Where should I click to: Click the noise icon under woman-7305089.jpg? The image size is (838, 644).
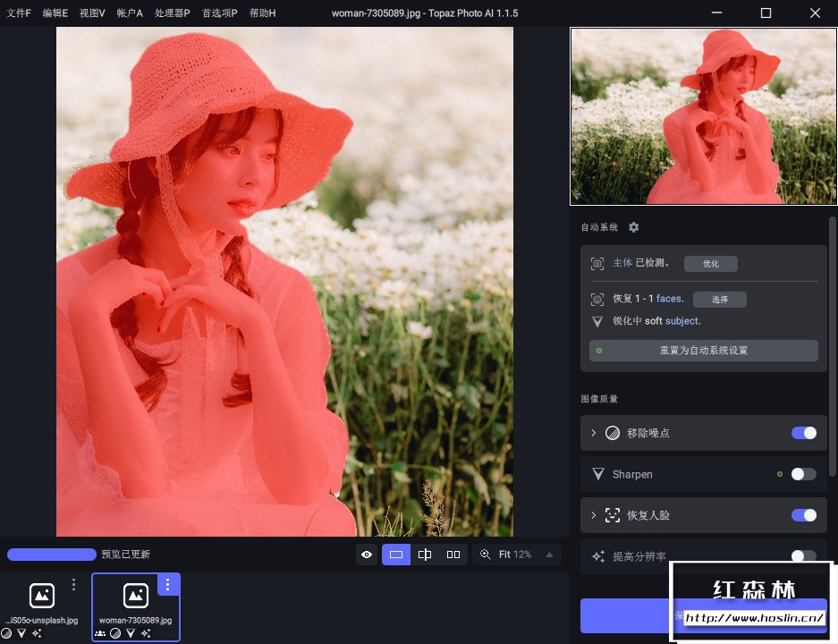tap(115, 633)
